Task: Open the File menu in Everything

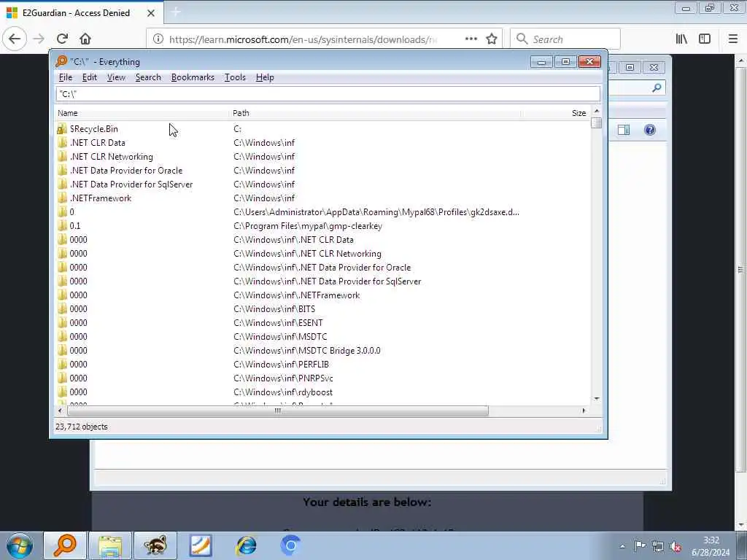Action: pos(65,77)
